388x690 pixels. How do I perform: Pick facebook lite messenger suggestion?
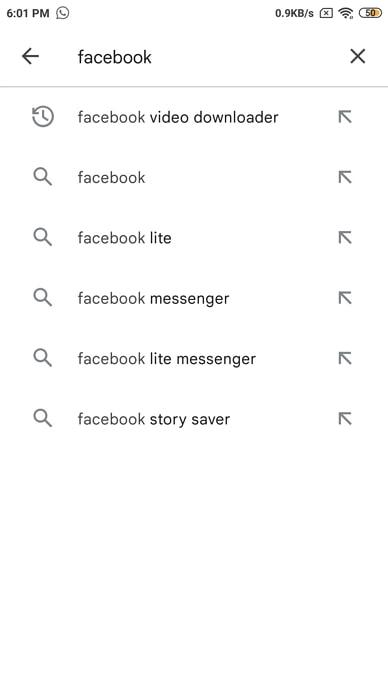click(194, 358)
